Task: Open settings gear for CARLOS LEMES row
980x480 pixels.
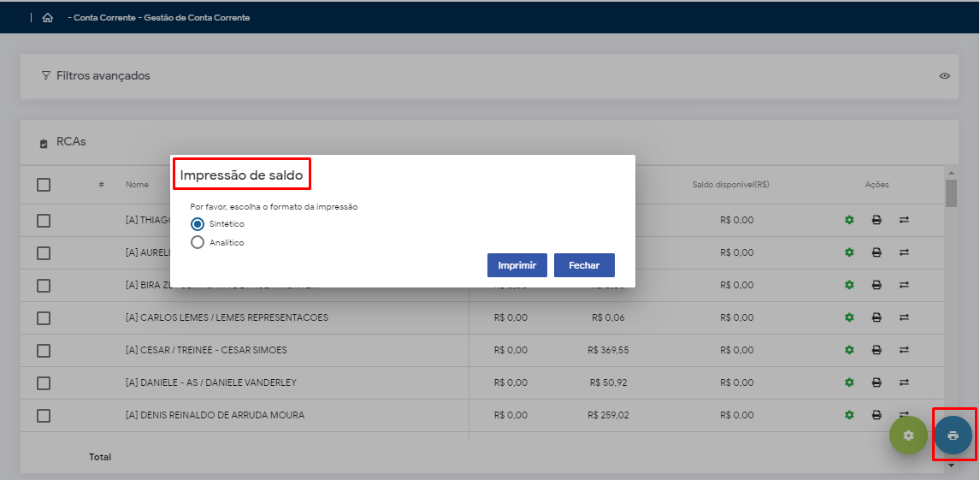Action: pos(849,317)
